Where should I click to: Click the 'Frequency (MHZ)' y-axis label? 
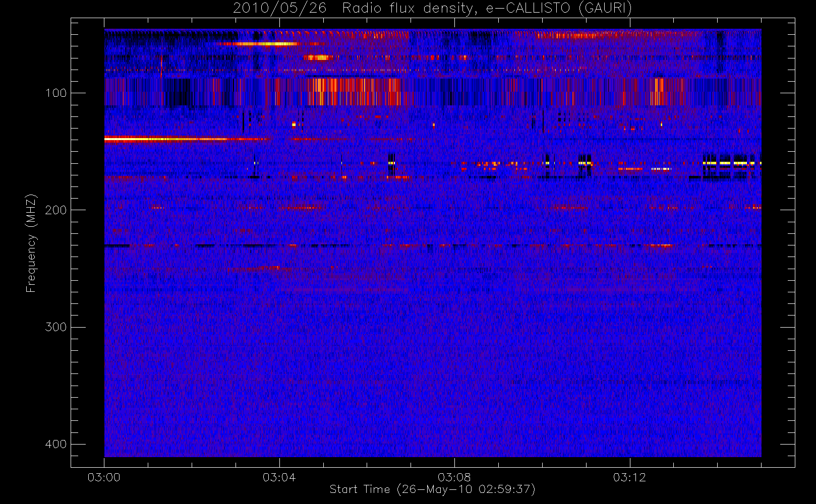coord(31,243)
